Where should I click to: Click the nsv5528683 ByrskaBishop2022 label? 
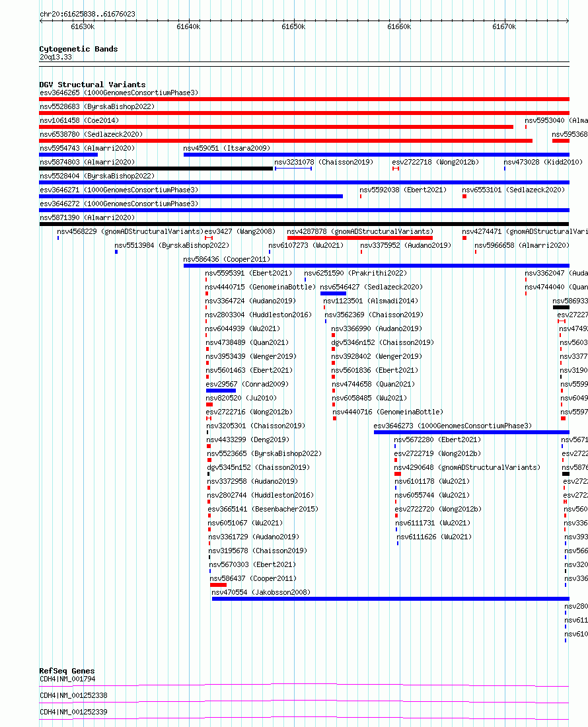click(x=97, y=106)
